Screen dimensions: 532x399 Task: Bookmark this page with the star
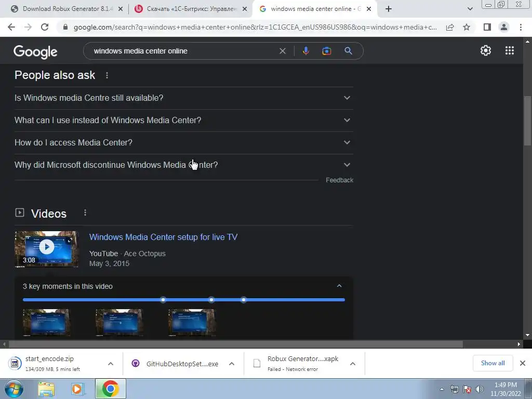(x=467, y=27)
